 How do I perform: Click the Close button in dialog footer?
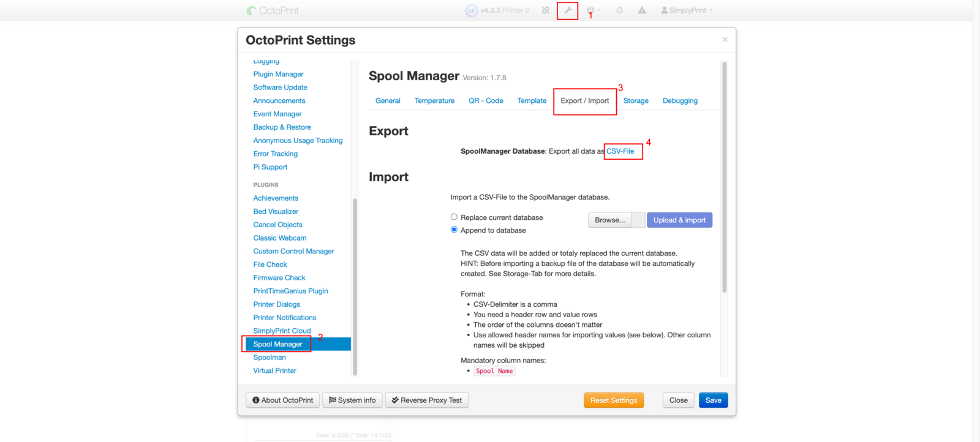tap(679, 400)
